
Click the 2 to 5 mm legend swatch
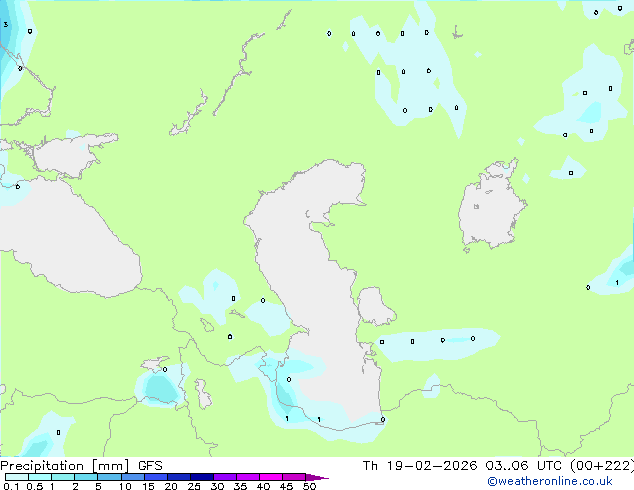click(x=86, y=477)
